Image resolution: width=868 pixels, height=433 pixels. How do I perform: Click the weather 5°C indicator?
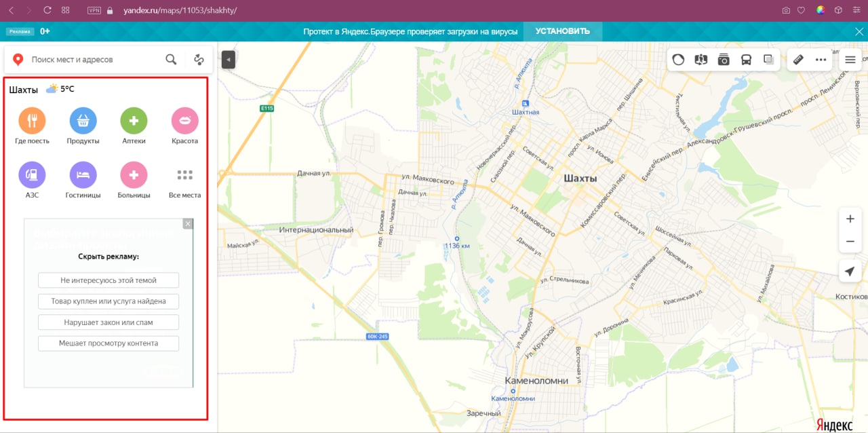point(60,89)
